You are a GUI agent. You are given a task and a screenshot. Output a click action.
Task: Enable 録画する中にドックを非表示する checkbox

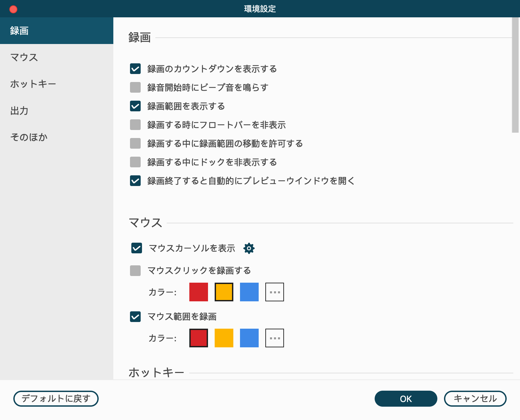pos(135,162)
